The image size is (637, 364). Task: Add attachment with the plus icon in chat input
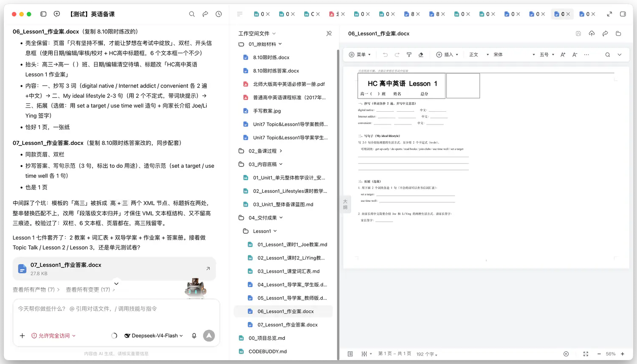pos(22,336)
